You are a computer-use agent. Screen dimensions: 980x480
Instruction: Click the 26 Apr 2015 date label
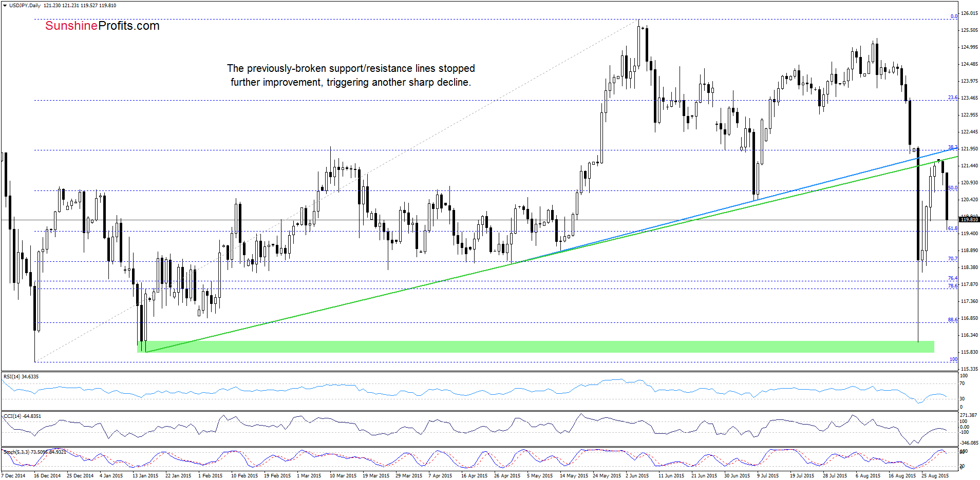507,475
